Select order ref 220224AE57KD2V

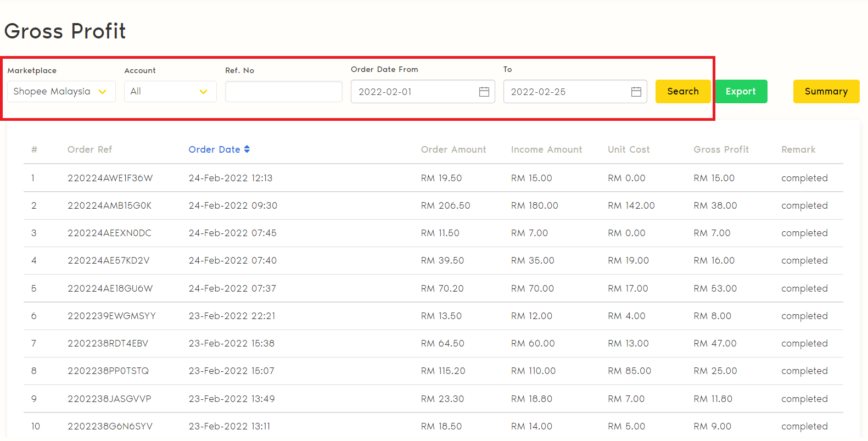(x=109, y=260)
